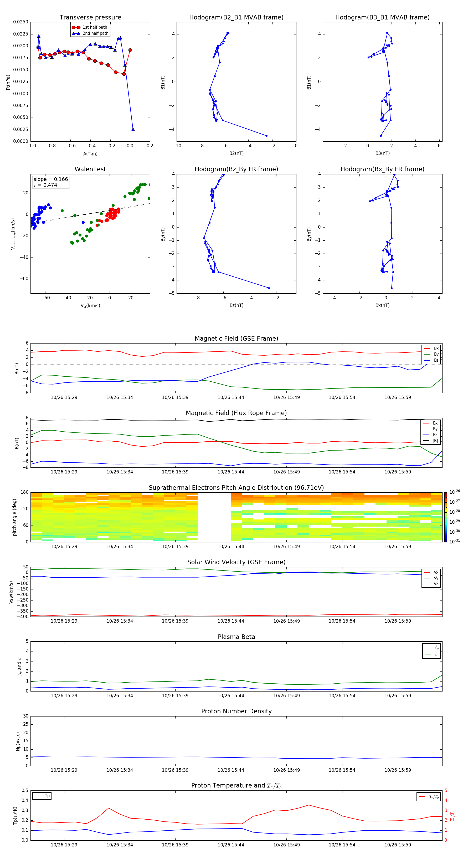Select the |B| legend entry
This screenshot has height=868, width=473.
click(431, 441)
